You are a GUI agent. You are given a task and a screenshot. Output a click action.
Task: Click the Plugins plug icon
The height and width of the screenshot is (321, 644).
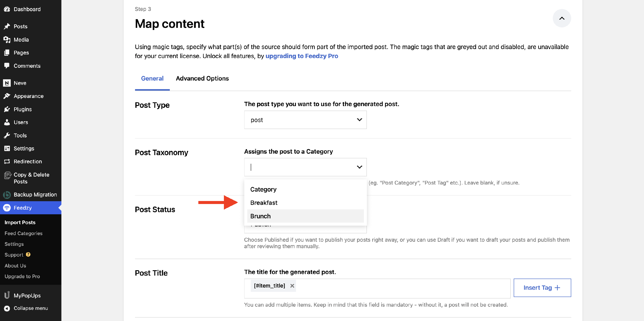tap(7, 109)
